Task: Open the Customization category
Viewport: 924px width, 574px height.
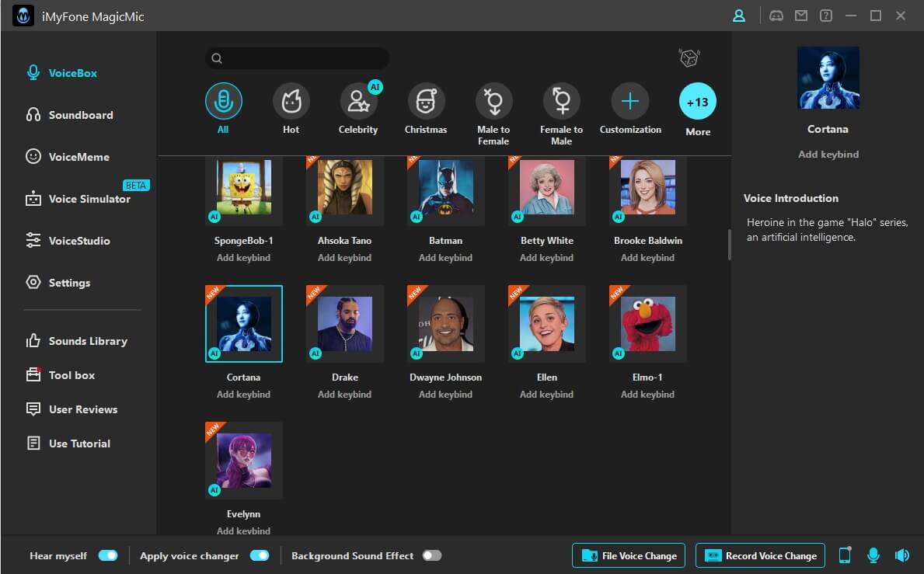Action: click(x=630, y=101)
